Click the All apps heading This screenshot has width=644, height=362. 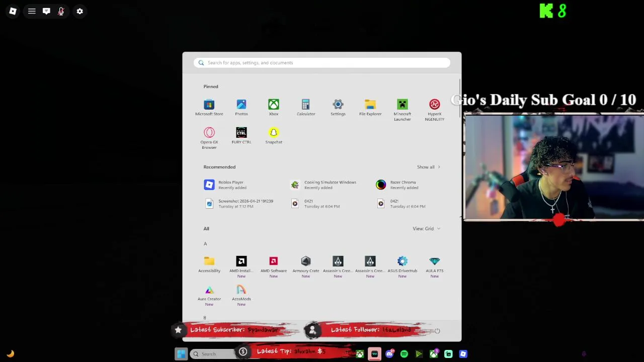pos(206,229)
